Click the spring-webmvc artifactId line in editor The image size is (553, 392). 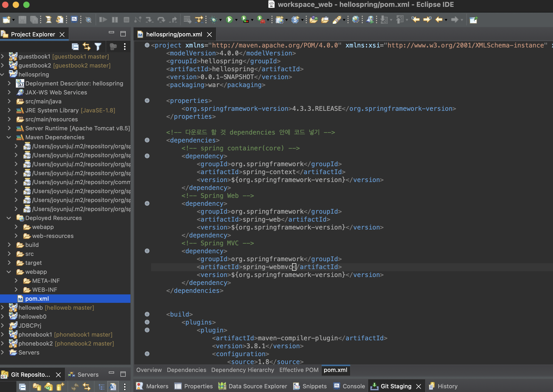pos(269,267)
